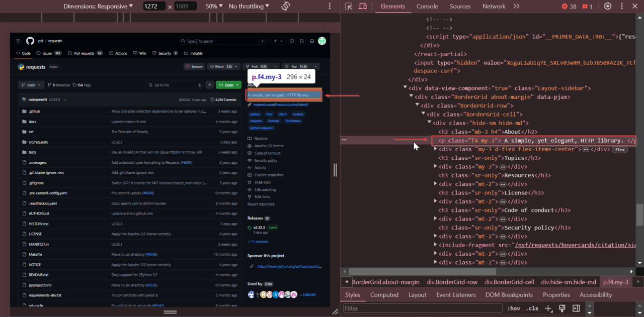Expand the include-fragment node
Image resolution: width=644 pixels, height=317 pixels.
tap(436, 245)
